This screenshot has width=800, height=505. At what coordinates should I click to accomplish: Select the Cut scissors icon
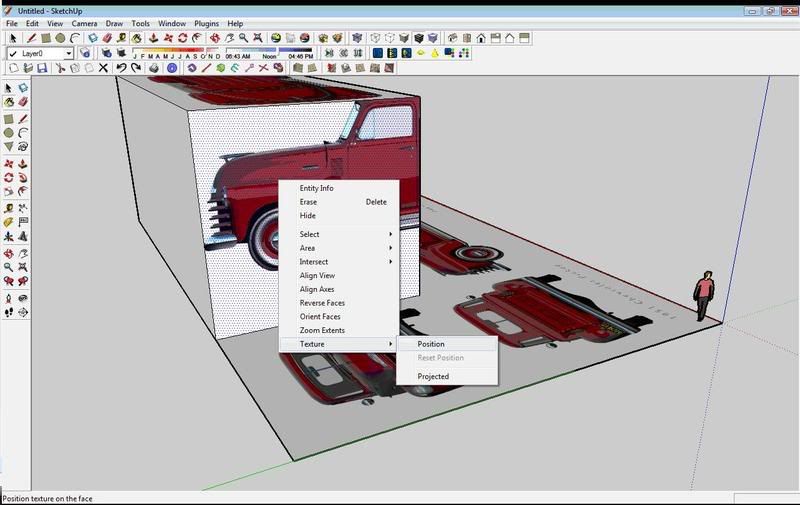61,68
